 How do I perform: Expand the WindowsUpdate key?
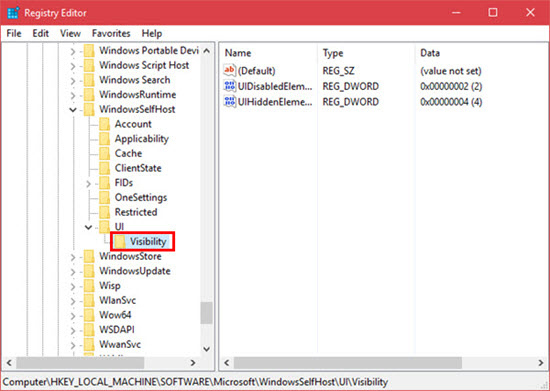pyautogui.click(x=73, y=272)
